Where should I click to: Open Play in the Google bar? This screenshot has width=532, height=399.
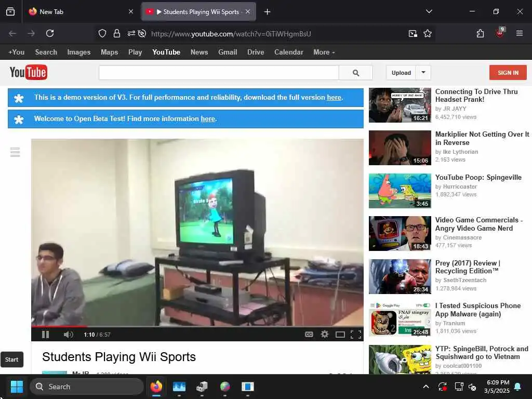135,52
